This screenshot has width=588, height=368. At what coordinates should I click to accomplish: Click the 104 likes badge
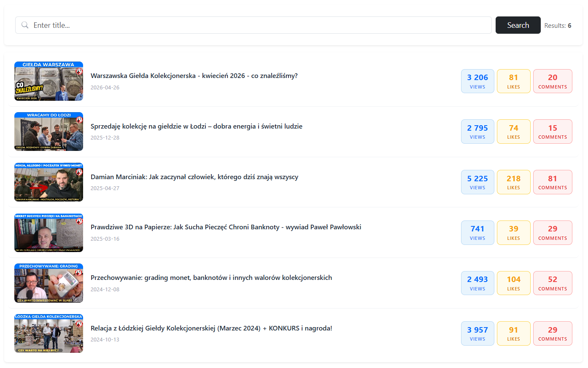point(514,283)
